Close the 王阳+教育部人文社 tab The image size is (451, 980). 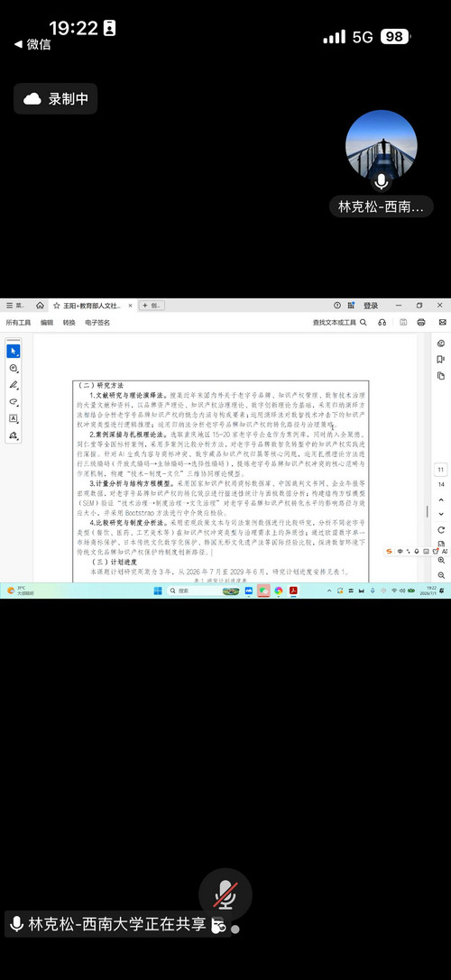tap(130, 306)
